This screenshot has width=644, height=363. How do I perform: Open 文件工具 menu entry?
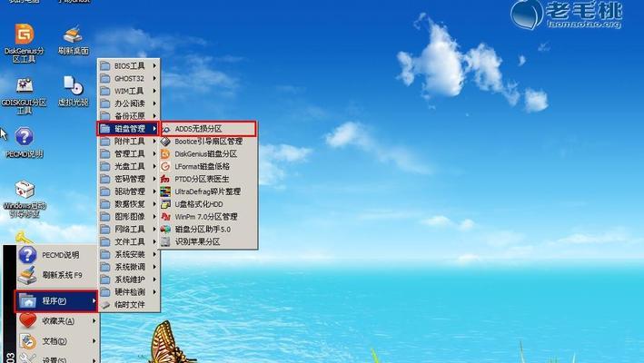coord(129,241)
